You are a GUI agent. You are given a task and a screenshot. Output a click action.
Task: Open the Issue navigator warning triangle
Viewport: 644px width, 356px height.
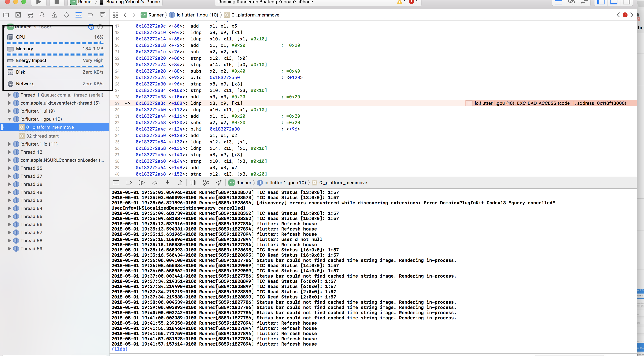tap(54, 15)
